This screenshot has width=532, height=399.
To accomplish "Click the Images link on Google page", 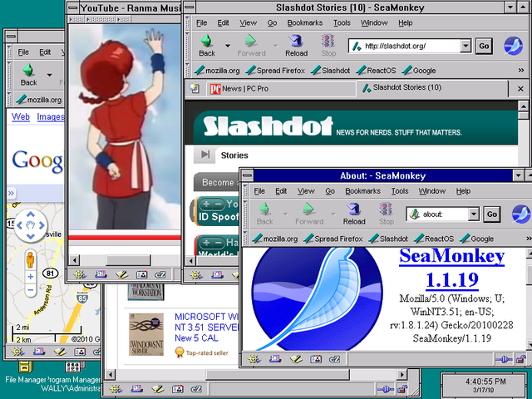I will tap(51, 116).
